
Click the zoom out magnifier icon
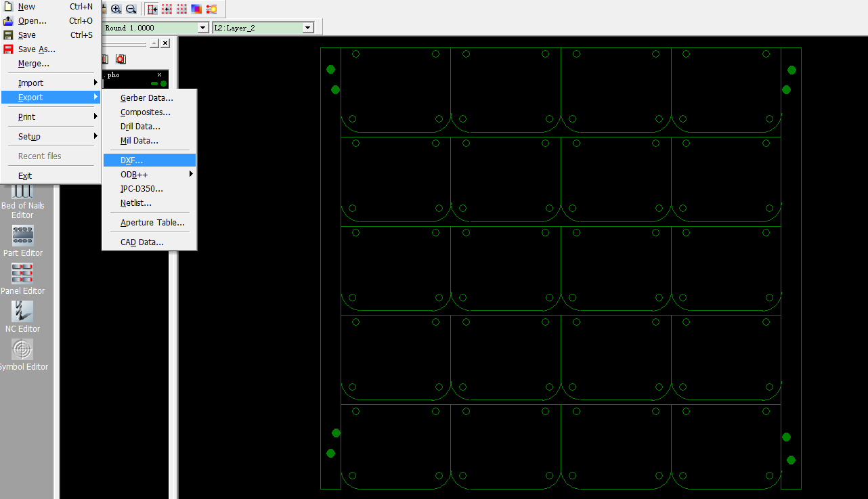coord(131,9)
